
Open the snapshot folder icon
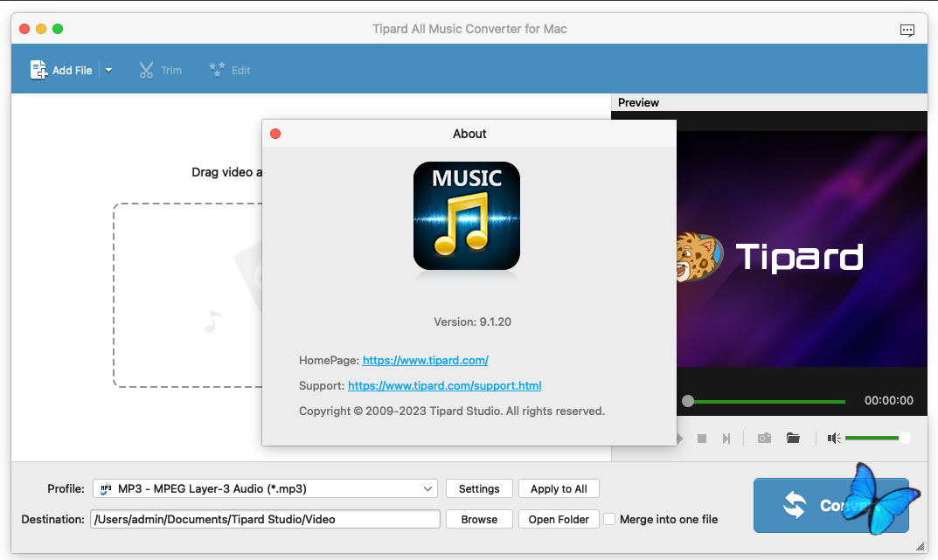coord(793,438)
